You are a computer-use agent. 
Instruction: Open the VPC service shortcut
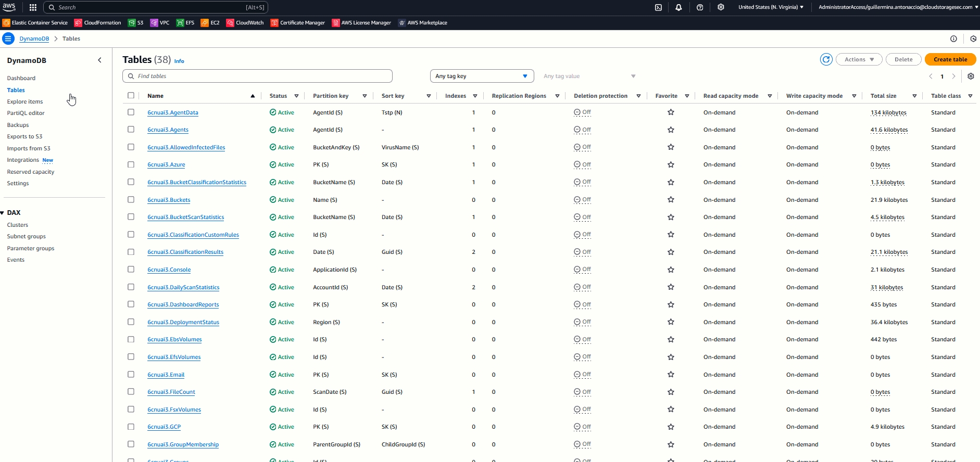[160, 23]
